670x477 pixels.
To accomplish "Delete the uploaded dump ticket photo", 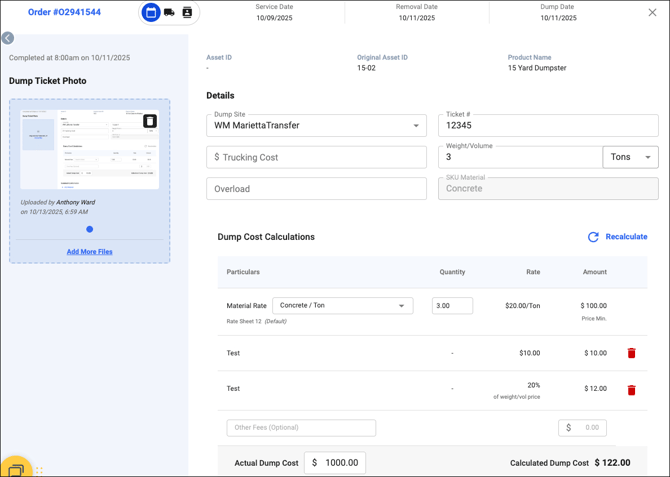I will 150,121.
